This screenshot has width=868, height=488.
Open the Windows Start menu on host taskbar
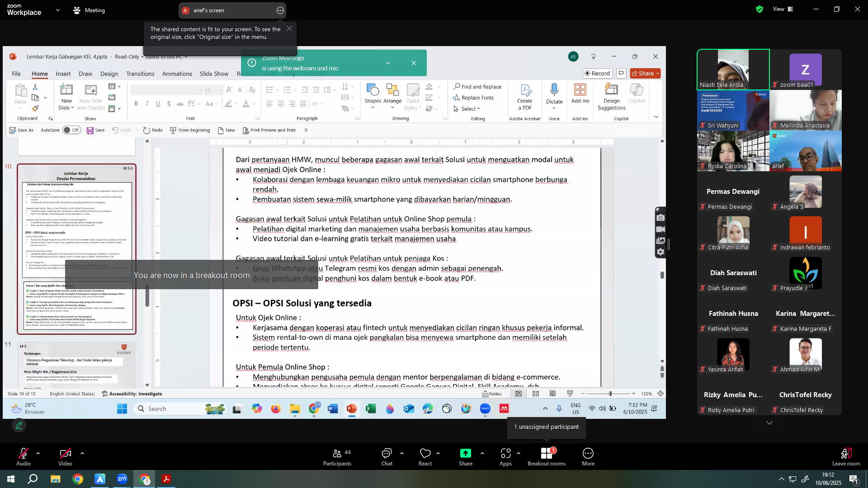(11, 479)
